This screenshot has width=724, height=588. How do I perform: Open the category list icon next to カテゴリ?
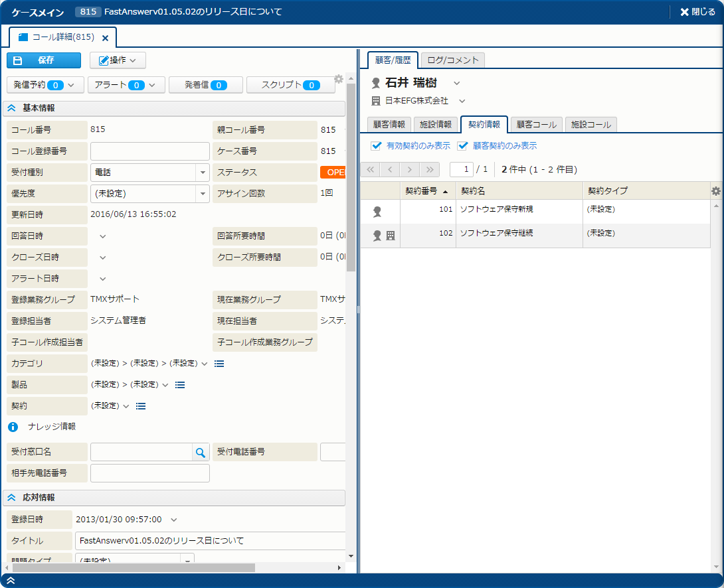click(x=220, y=364)
